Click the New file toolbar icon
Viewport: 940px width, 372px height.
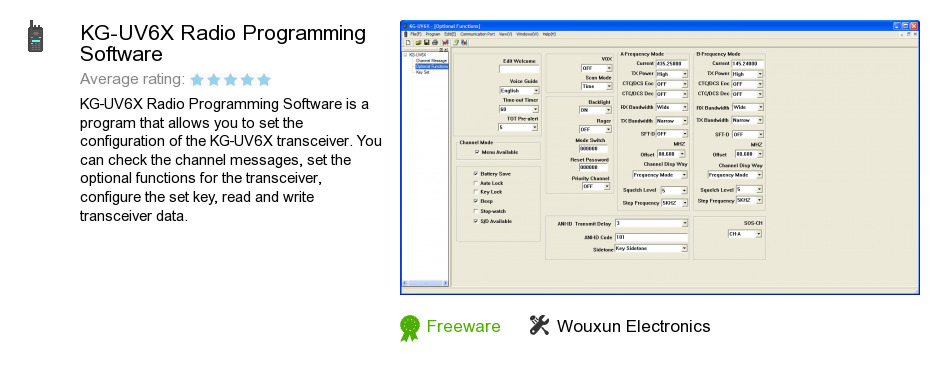[408, 43]
